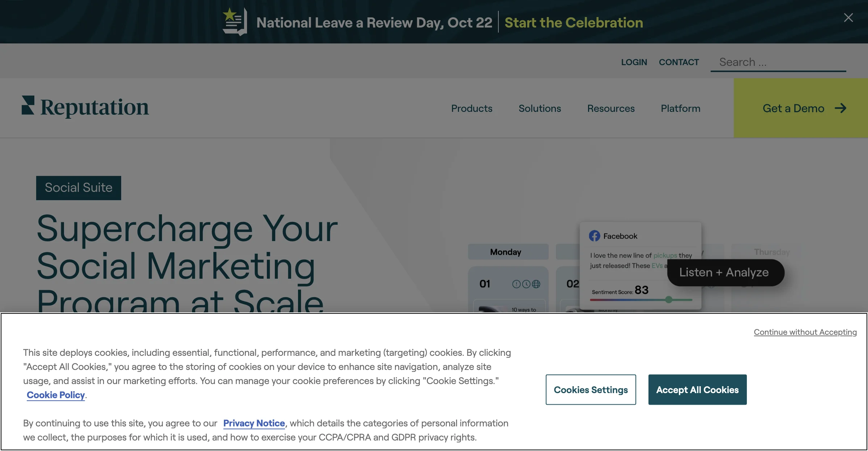Click the Cookie Policy link
Viewport: 868px width, 451px height.
55,395
